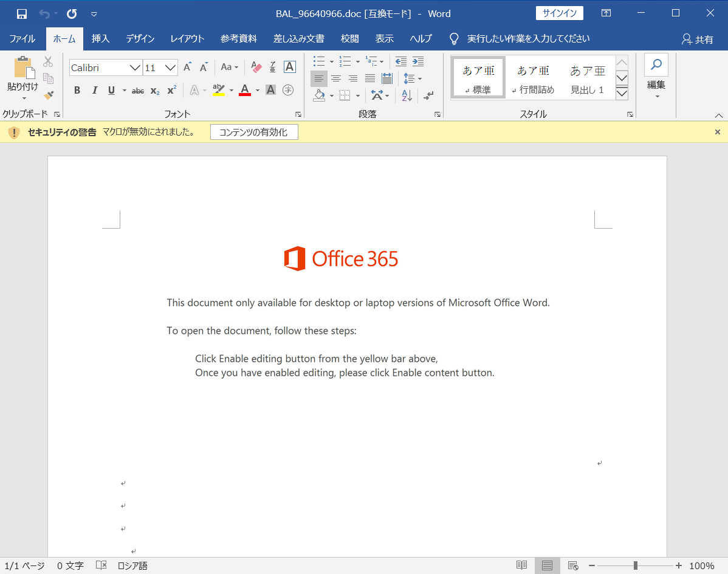The width and height of the screenshot is (728, 574).
Task: Toggle Show/Hide paragraph marks
Action: (x=428, y=95)
